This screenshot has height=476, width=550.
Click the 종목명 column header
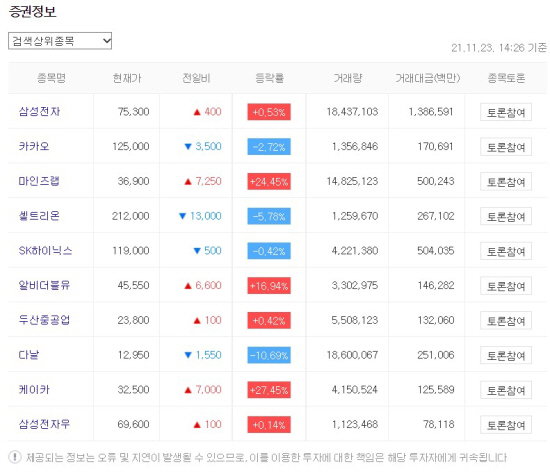point(52,78)
